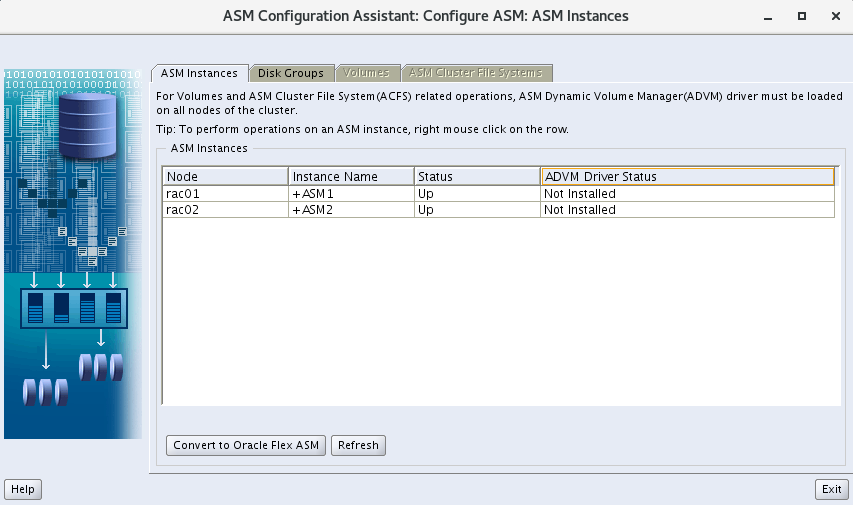This screenshot has height=505, width=853.
Task: Open the Help button
Action: click(23, 489)
